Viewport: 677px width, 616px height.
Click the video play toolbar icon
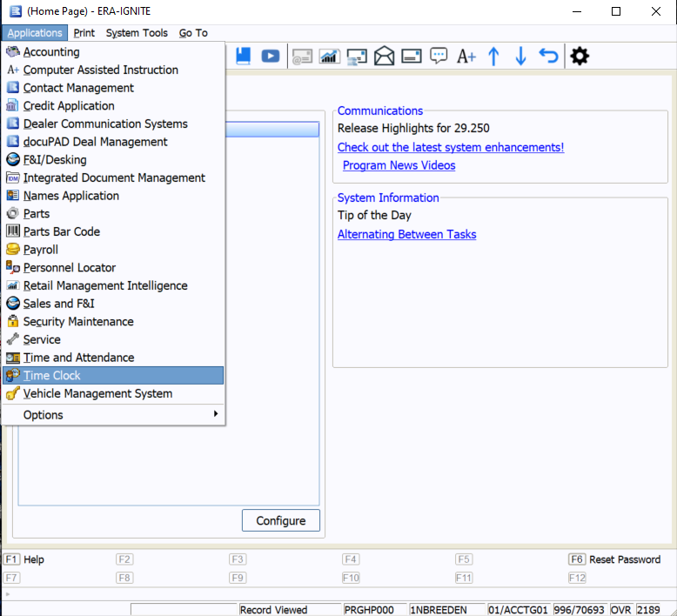click(271, 56)
